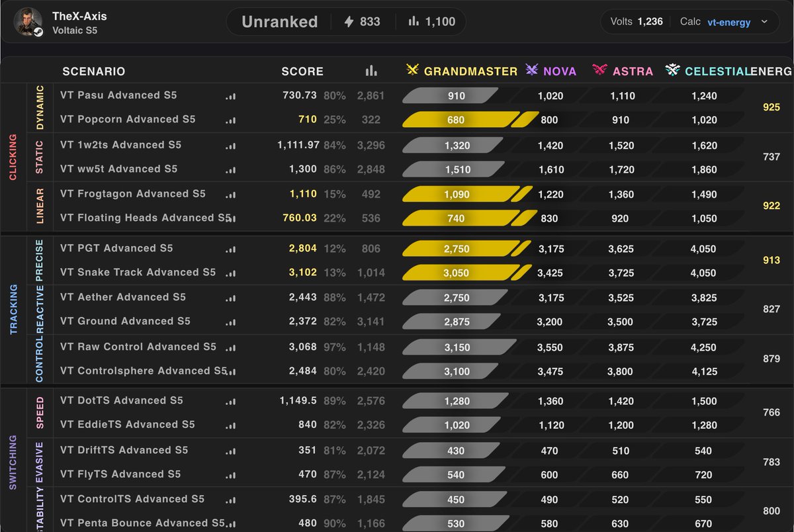This screenshot has width=794, height=532.
Task: Select the DYNAMIC subcategory label
Action: point(40,107)
